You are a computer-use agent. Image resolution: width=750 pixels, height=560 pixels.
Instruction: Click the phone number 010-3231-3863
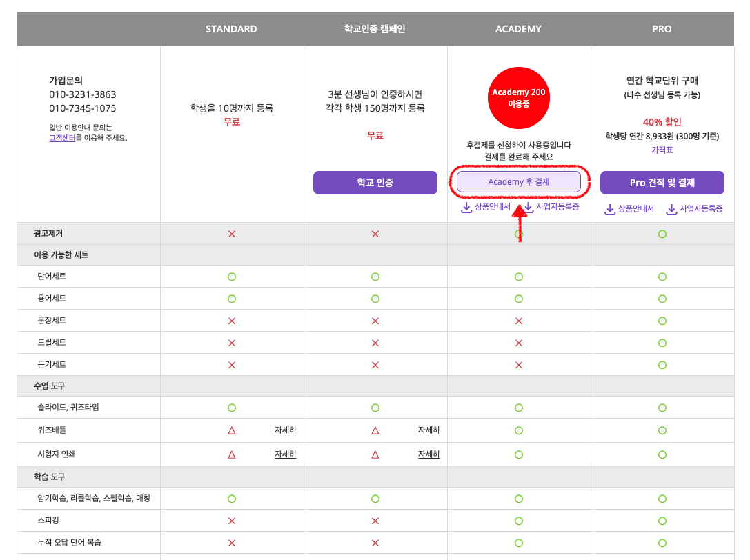point(82,94)
